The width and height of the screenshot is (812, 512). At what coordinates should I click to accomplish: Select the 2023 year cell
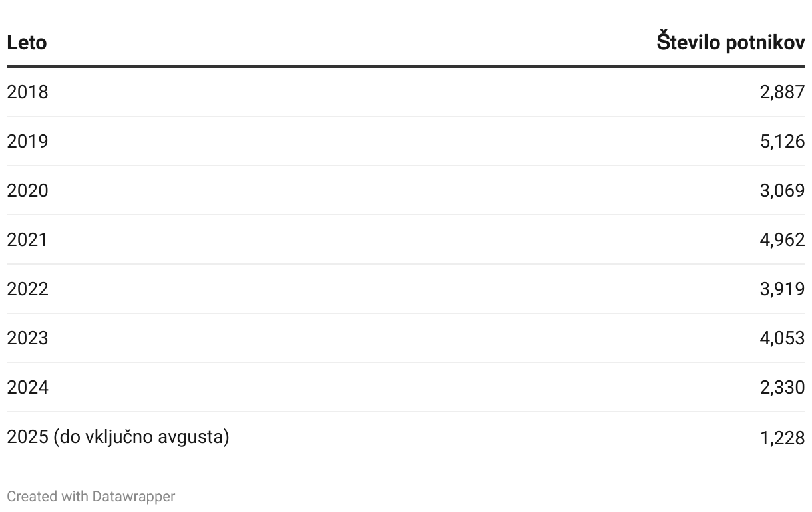(x=27, y=338)
